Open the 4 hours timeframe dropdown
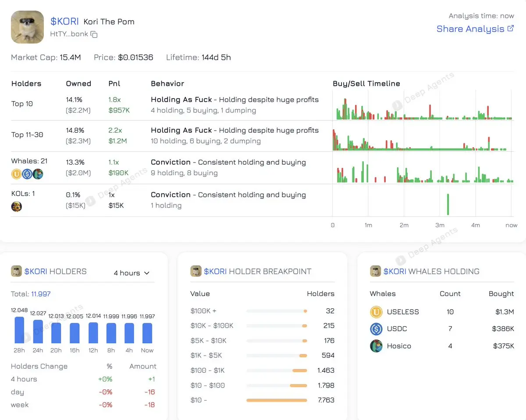Viewport: 526px width, 420px height. pyautogui.click(x=131, y=273)
